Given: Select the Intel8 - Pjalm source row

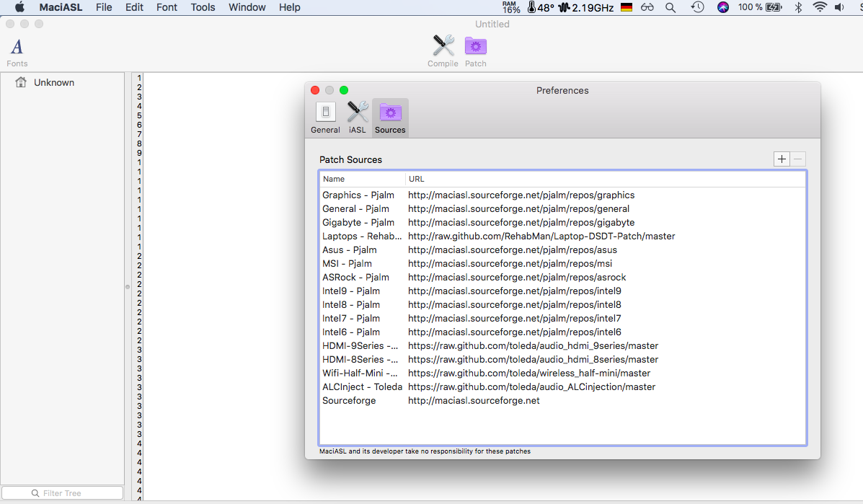Looking at the screenshot, I should [562, 304].
